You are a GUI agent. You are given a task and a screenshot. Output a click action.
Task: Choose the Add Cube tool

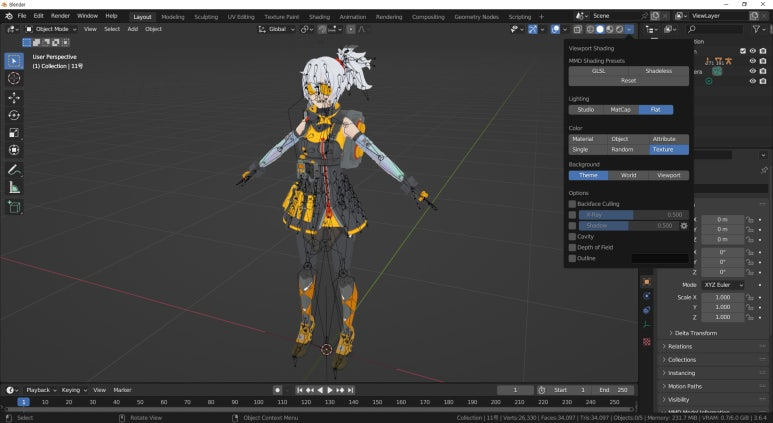pyautogui.click(x=14, y=207)
